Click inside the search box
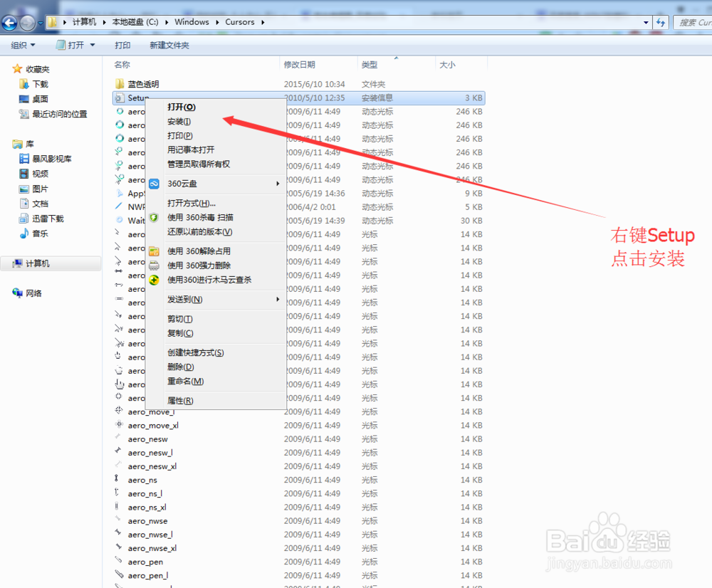 [693, 22]
